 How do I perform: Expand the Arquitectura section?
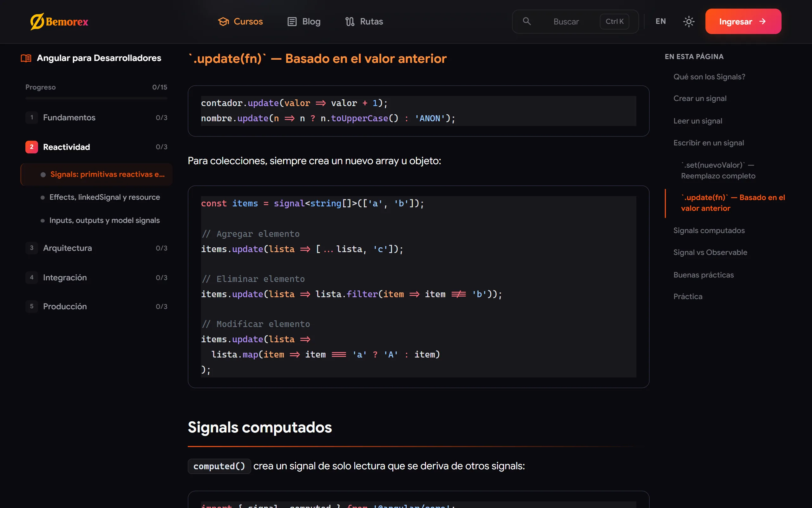pyautogui.click(x=96, y=248)
